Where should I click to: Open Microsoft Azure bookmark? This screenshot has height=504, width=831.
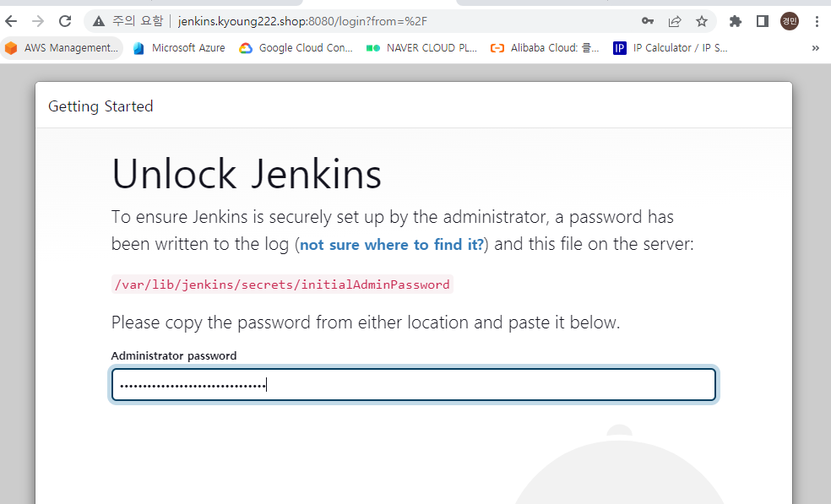(179, 47)
